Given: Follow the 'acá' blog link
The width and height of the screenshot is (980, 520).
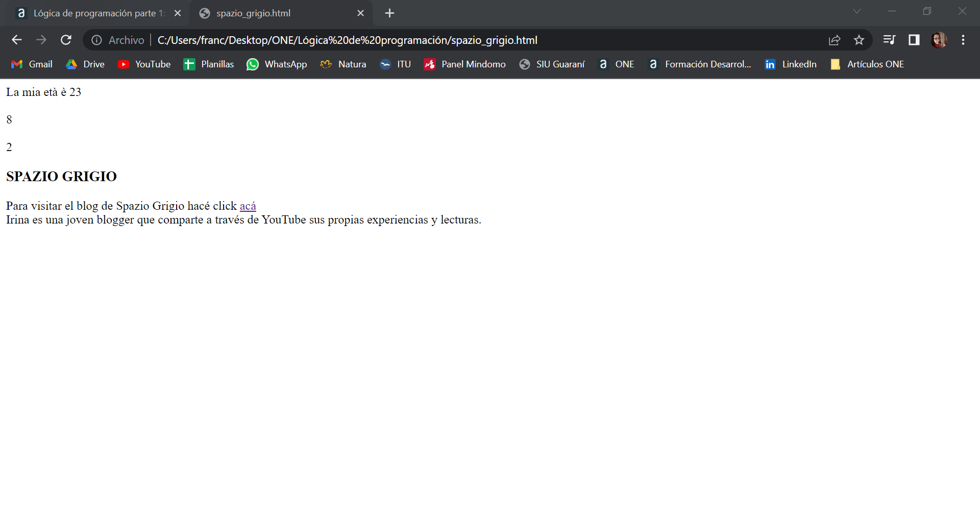Looking at the screenshot, I should (248, 206).
